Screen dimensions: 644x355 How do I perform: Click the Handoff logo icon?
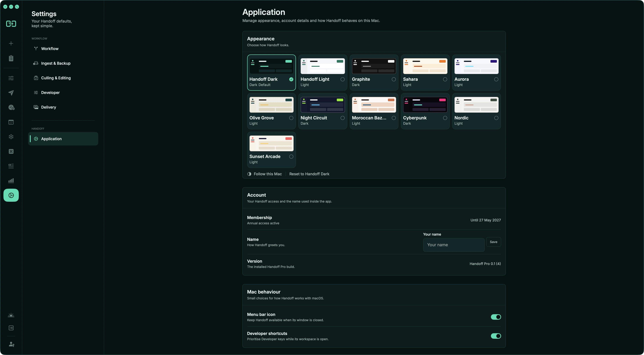(11, 24)
